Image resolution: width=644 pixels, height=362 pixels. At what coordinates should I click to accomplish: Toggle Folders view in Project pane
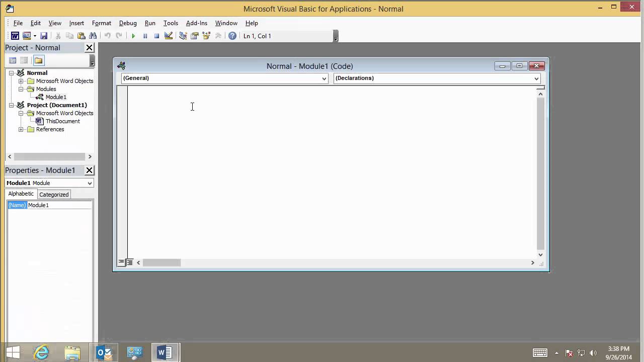(39, 60)
